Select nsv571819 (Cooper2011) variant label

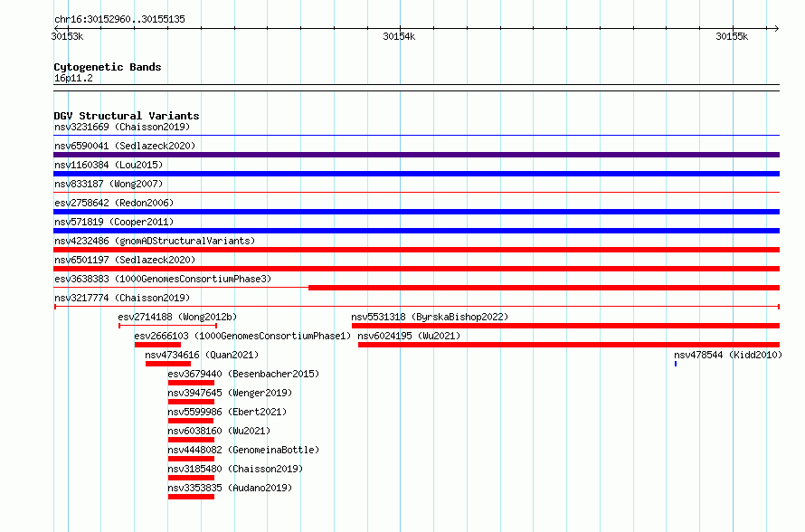[114, 222]
